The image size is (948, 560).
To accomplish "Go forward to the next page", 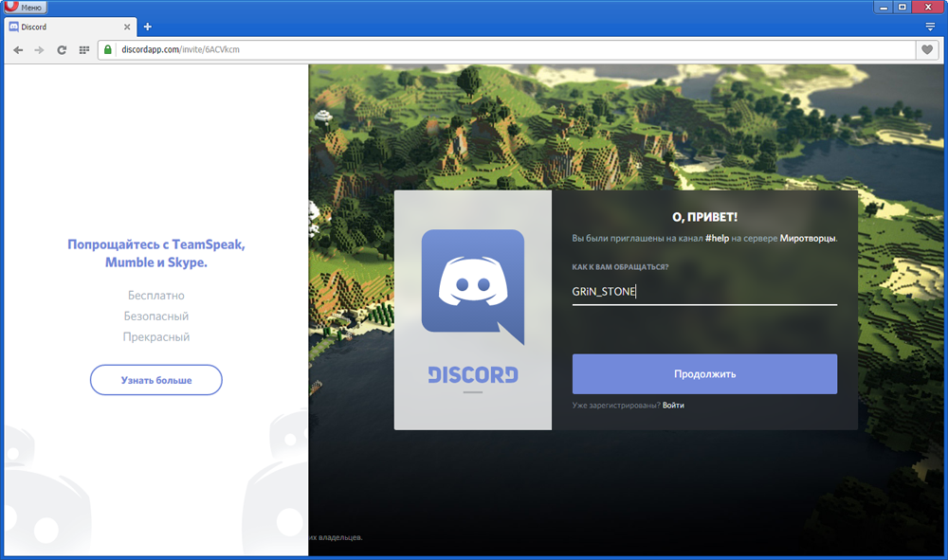I will click(39, 50).
